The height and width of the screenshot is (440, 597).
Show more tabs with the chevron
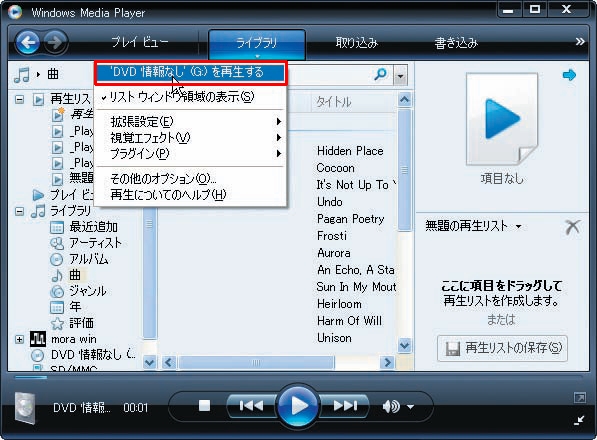pos(579,42)
